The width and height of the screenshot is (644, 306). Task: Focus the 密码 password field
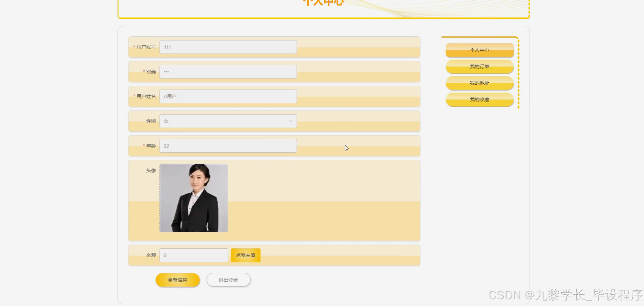[x=228, y=72]
